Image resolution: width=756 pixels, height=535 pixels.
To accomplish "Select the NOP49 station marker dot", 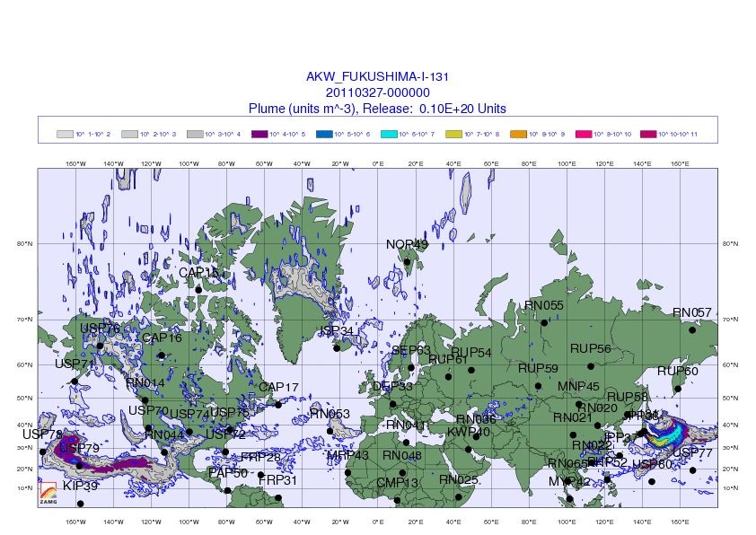I will pyautogui.click(x=407, y=262).
